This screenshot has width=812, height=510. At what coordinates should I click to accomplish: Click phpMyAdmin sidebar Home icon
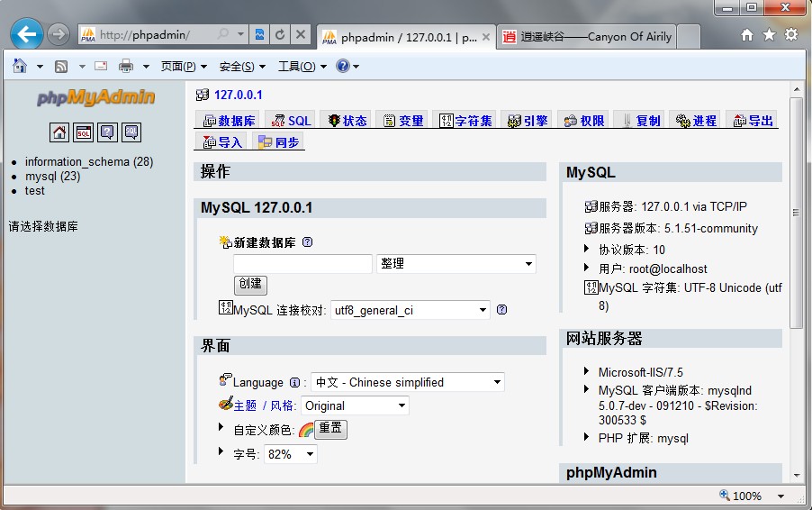(59, 132)
